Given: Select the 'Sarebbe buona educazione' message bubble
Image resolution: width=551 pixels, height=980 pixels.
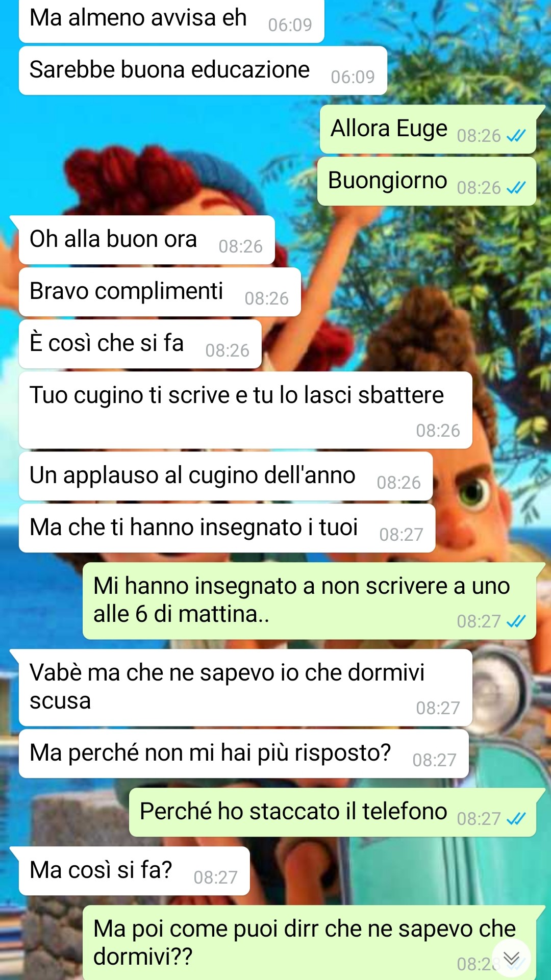Looking at the screenshot, I should [203, 70].
